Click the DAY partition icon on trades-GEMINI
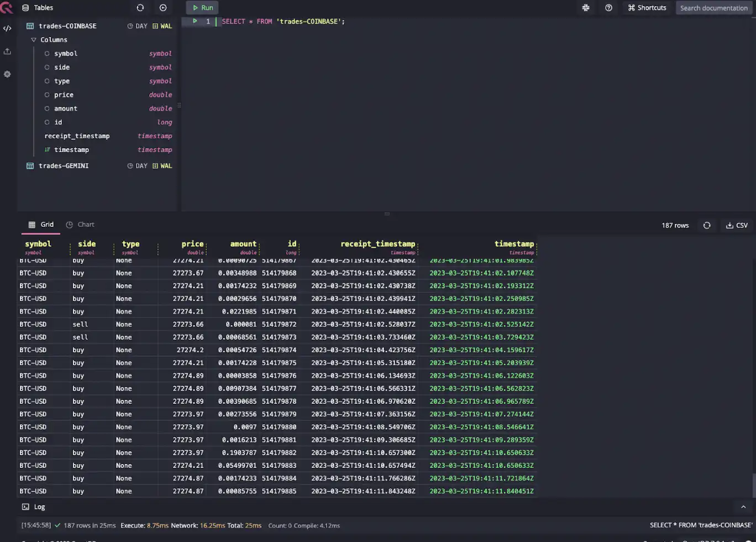The width and height of the screenshot is (756, 542). click(130, 166)
